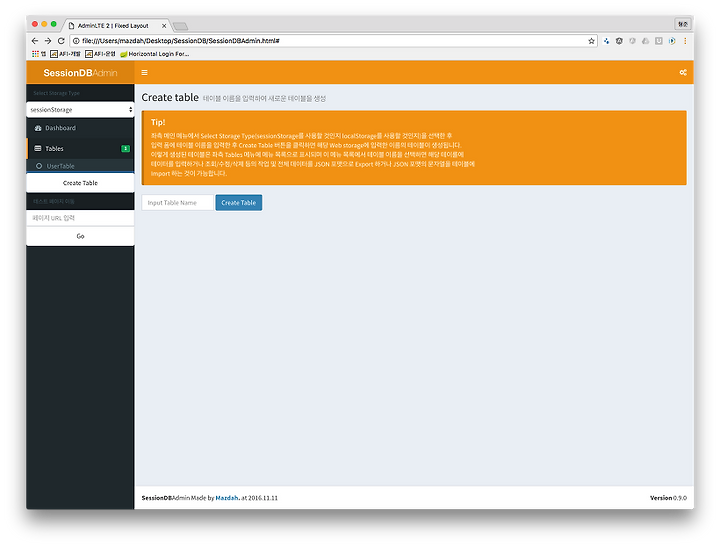
Task: Click the Go button
Action: coord(80,236)
